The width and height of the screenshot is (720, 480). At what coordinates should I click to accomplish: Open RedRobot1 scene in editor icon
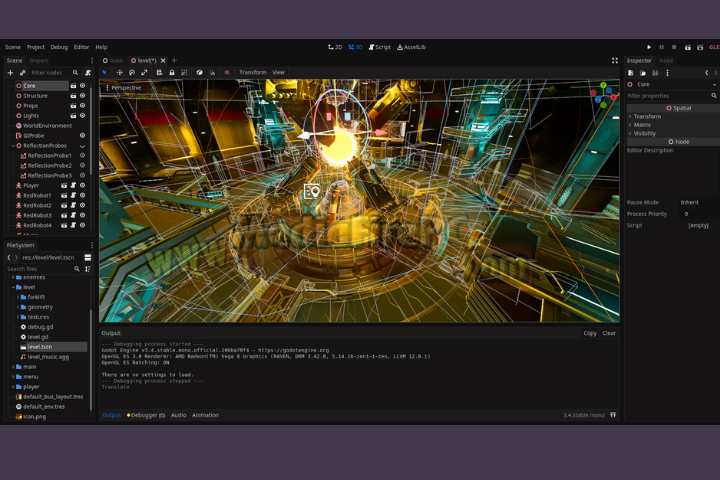click(x=64, y=195)
